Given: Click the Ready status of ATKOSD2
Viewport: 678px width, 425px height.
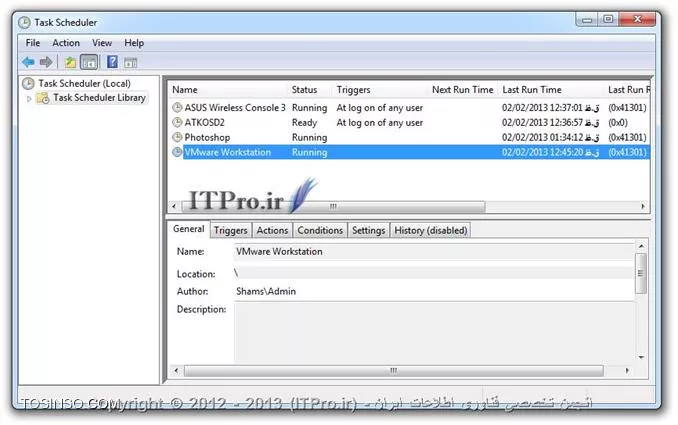Looking at the screenshot, I should tap(304, 123).
